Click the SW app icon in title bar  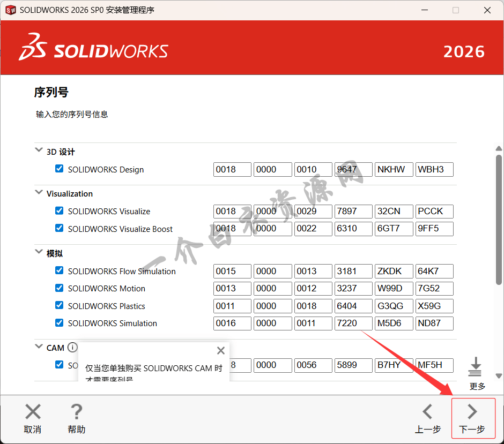tap(10, 10)
